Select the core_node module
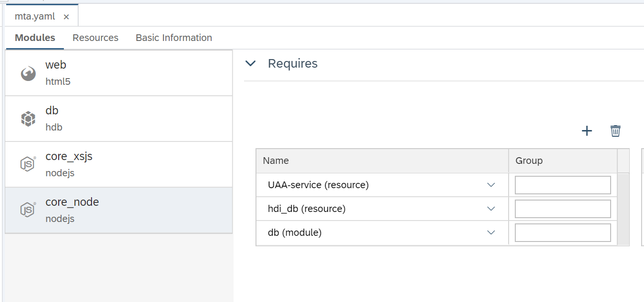Image resolution: width=644 pixels, height=302 pixels. coord(119,210)
